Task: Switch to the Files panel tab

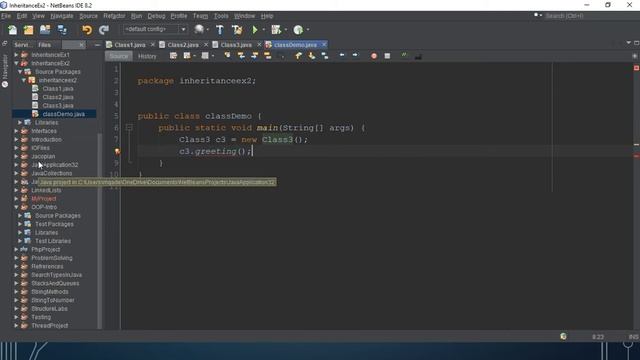Action: [44, 45]
